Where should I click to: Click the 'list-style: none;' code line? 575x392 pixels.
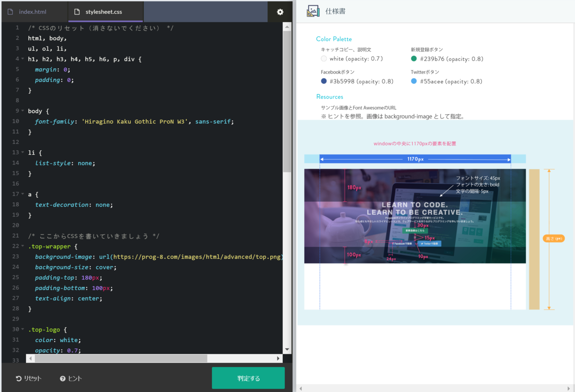[65, 163]
